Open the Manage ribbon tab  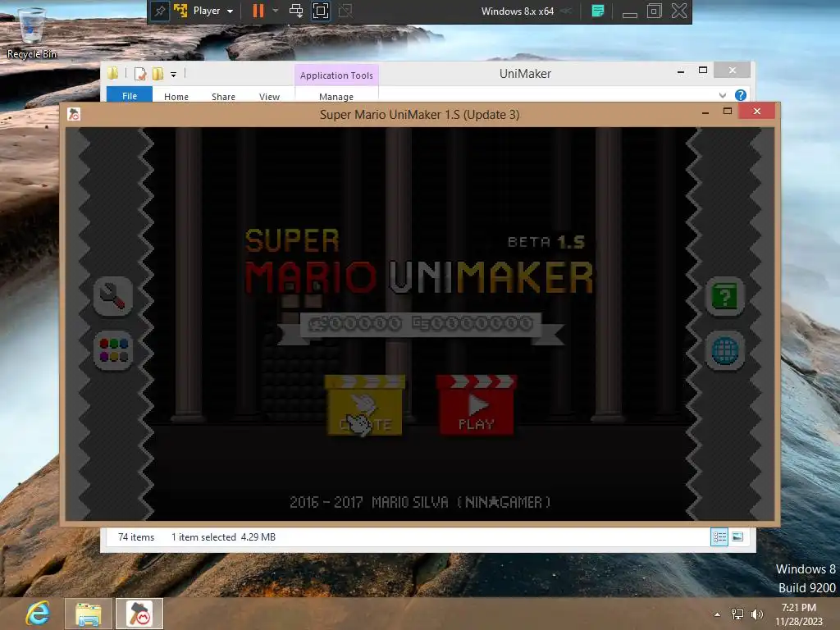coord(336,97)
